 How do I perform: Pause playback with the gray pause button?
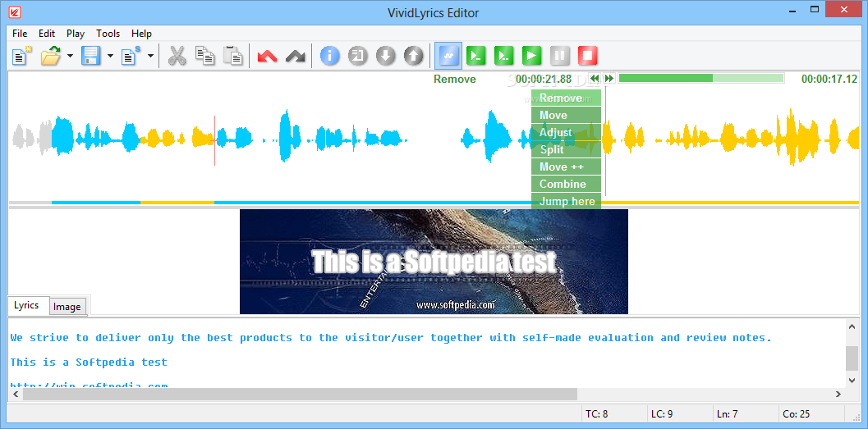[560, 56]
